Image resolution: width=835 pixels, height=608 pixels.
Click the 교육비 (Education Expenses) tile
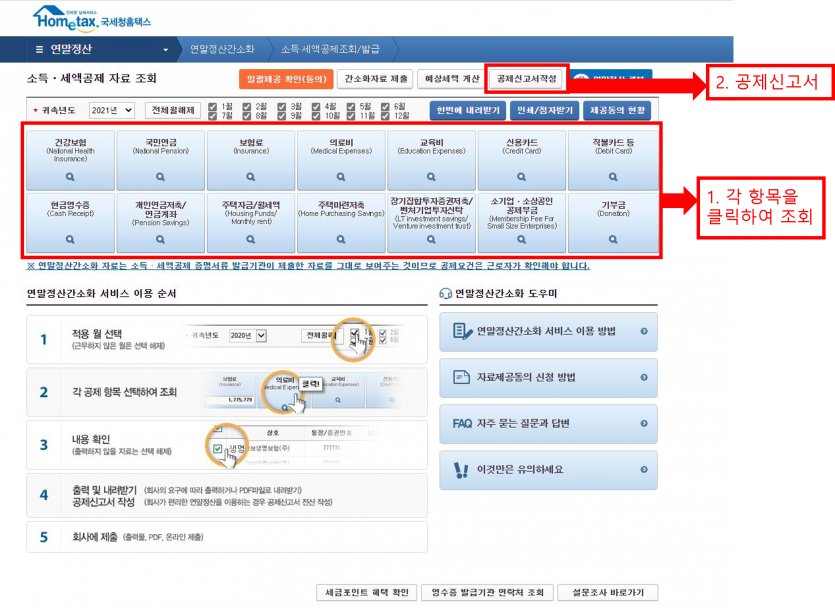pyautogui.click(x=431, y=160)
